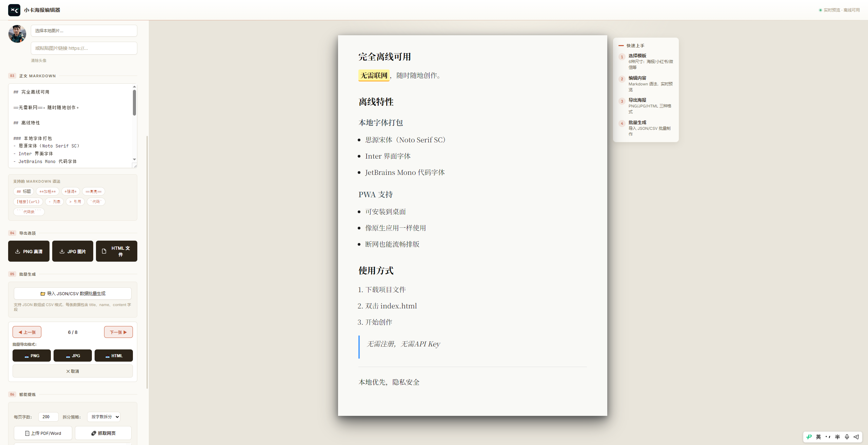Click the folder icon on the JSON/CSV import button
868x445 pixels.
pyautogui.click(x=43, y=294)
